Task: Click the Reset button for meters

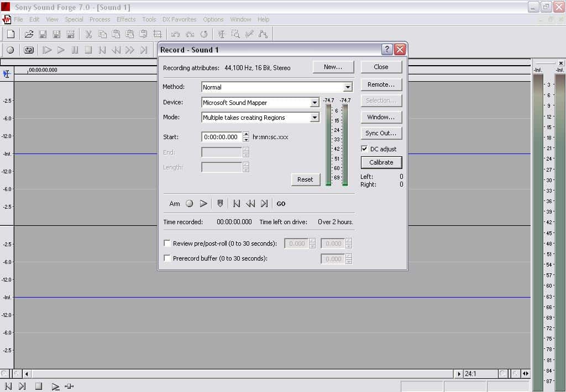Action: coord(305,179)
